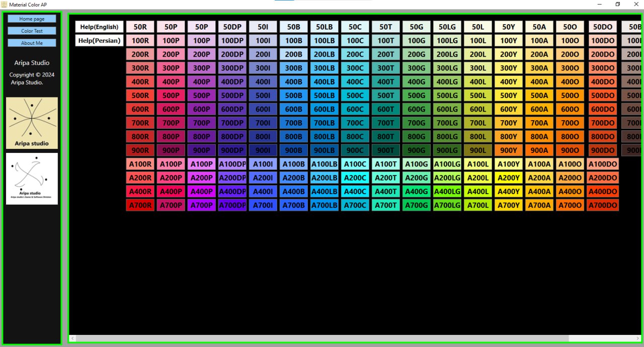
Task: Choose the 900G swatch
Action: click(x=417, y=150)
